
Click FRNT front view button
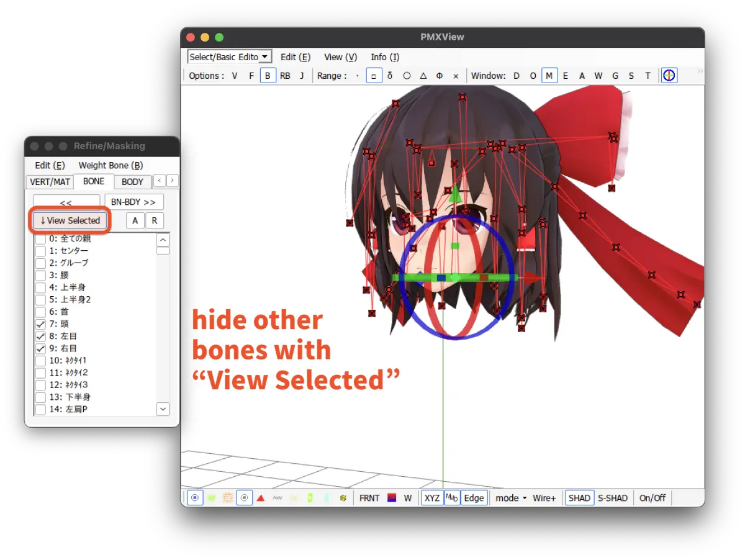coord(369,498)
